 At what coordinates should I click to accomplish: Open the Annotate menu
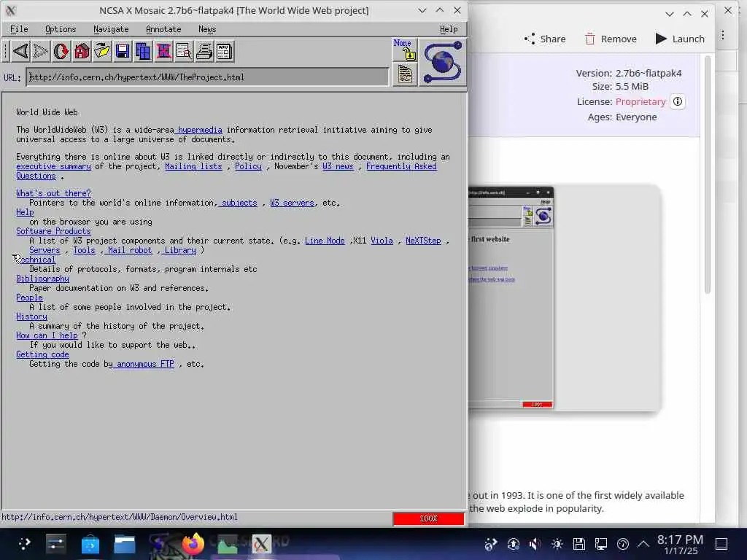pyautogui.click(x=163, y=29)
